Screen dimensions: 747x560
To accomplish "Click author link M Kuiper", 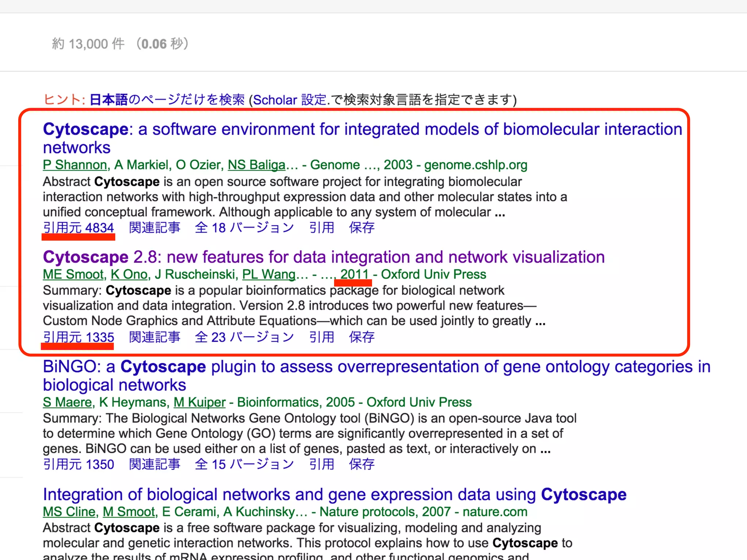I will pos(200,402).
